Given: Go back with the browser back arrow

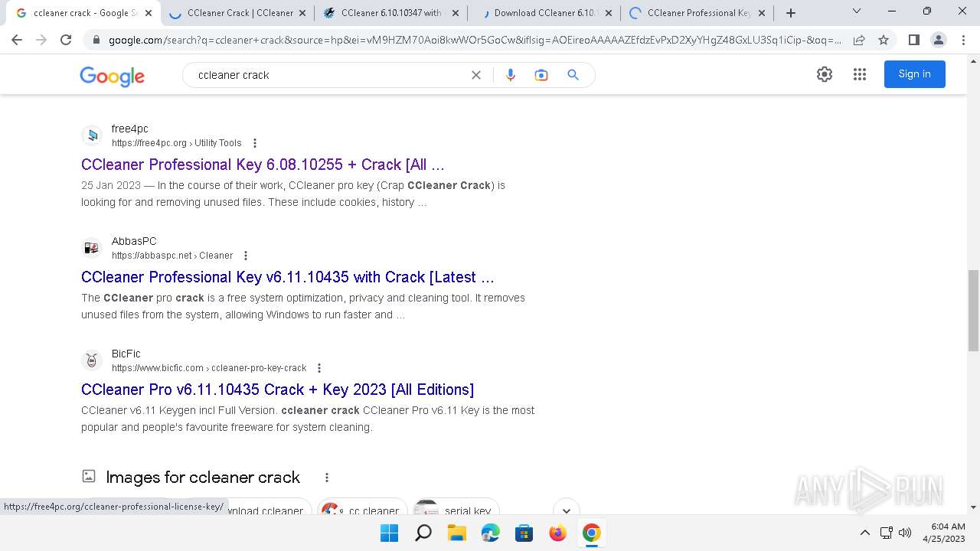Looking at the screenshot, I should [x=17, y=40].
